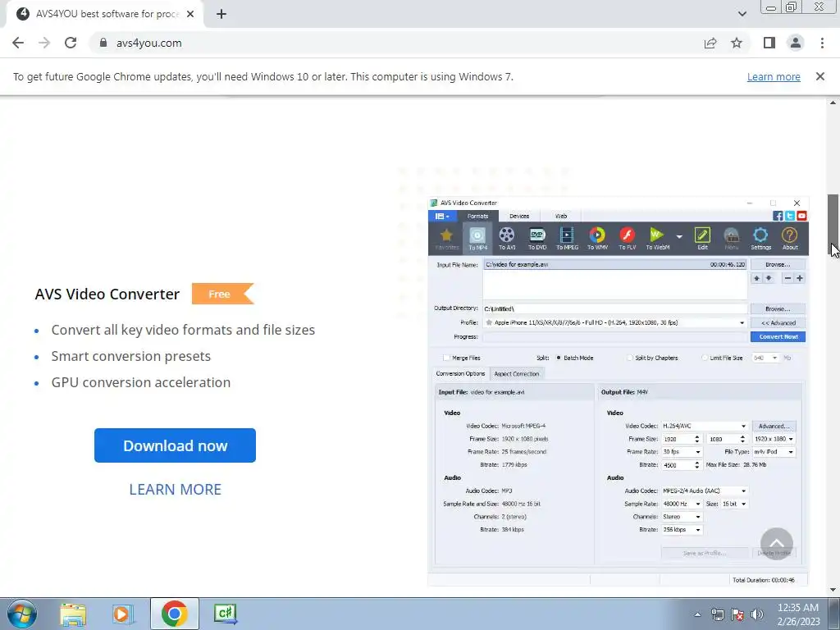Open the Learn more link in the update notice

point(774,77)
